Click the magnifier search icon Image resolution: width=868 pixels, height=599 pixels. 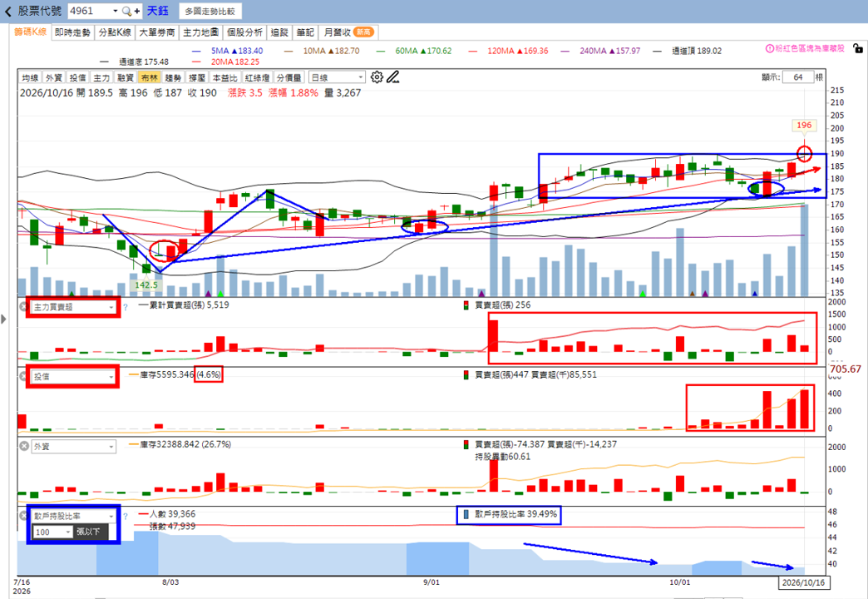(x=126, y=11)
